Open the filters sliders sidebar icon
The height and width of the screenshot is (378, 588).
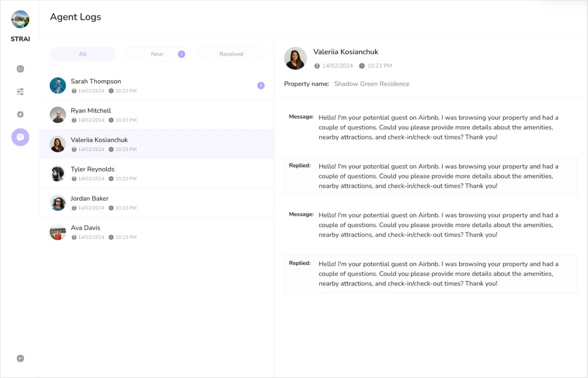point(20,91)
